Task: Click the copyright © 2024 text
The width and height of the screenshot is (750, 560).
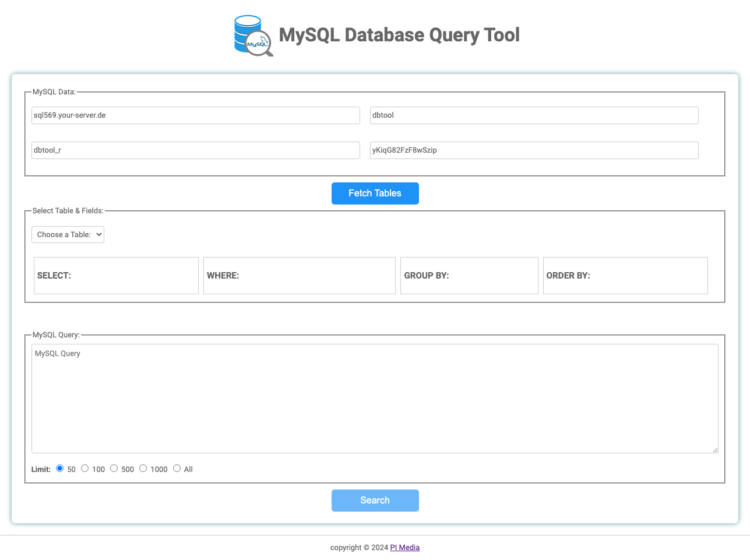Action: (359, 548)
